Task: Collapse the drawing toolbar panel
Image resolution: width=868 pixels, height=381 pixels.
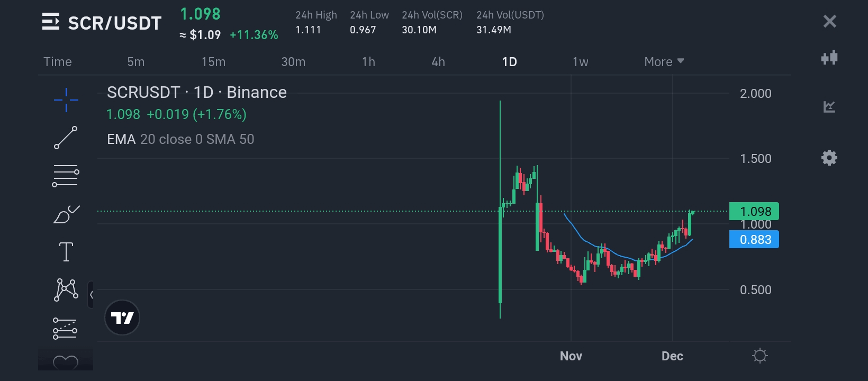Action: point(91,295)
